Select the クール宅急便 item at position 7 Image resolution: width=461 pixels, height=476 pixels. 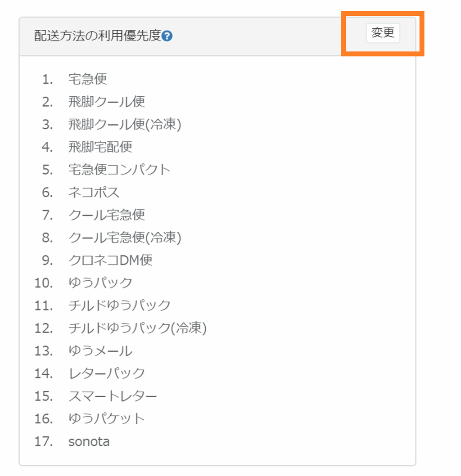tap(106, 215)
